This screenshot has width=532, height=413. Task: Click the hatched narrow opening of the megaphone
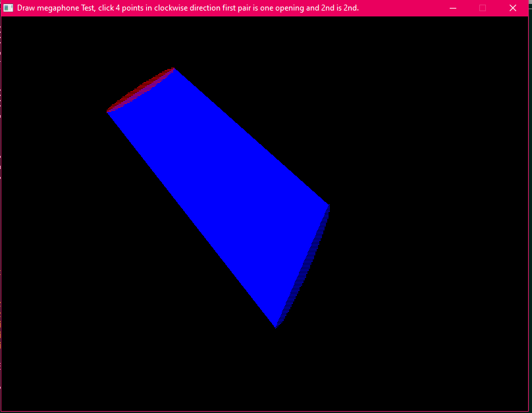(x=139, y=89)
